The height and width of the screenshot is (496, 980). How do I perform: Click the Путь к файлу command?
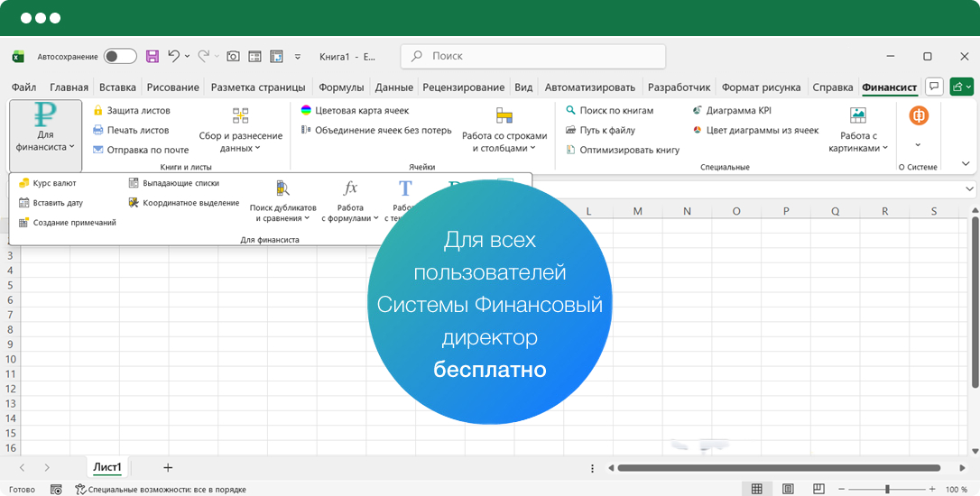(x=600, y=130)
